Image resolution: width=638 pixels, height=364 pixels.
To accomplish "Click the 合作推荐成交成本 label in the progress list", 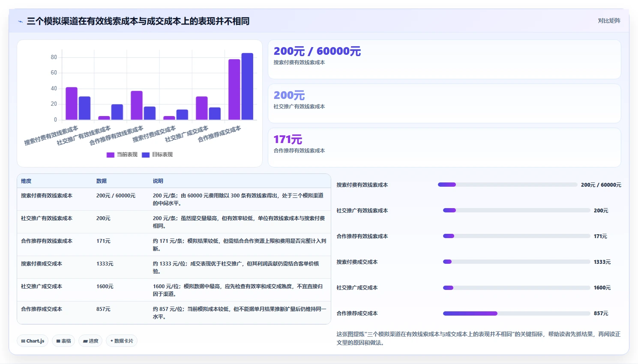I will point(357,313).
